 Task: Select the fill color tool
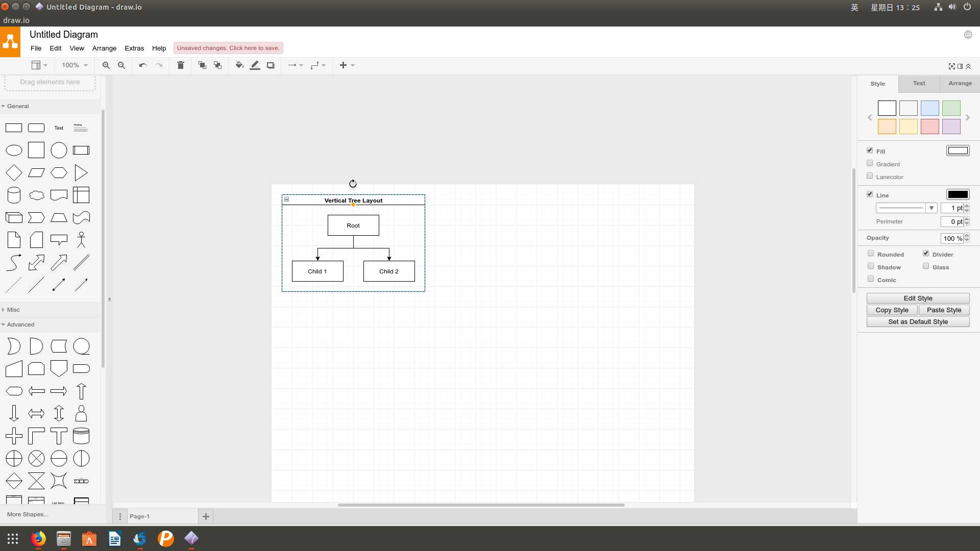pos(239,65)
